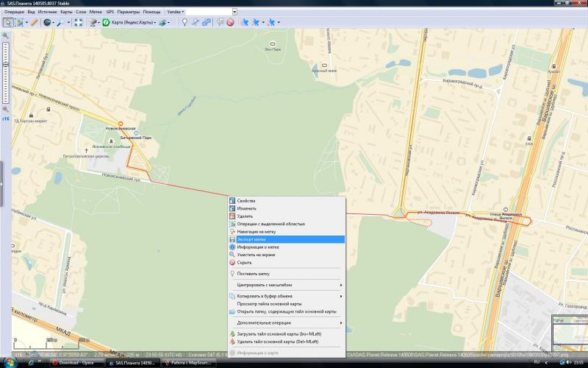
Task: Select Открыть папку, содержащую тайл
Action: pos(287,311)
